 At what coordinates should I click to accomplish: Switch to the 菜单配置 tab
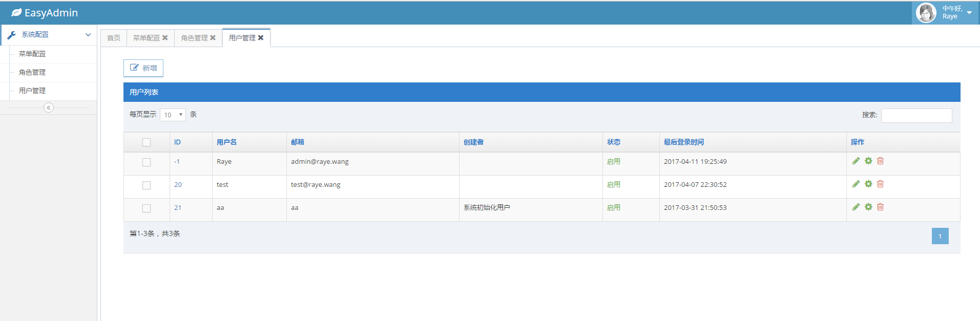tap(147, 38)
